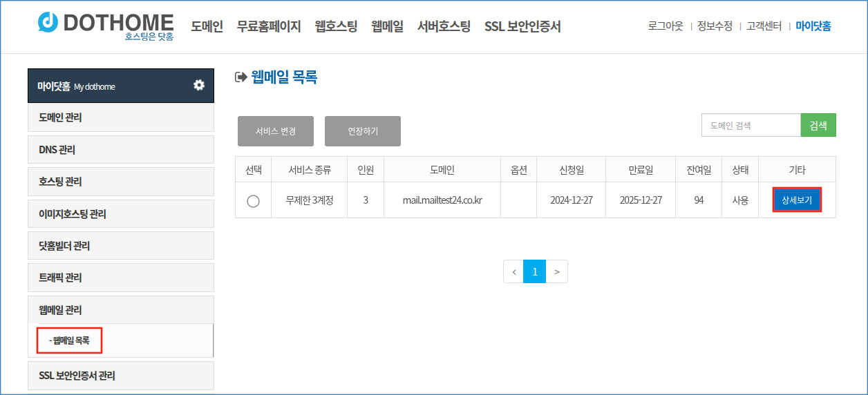Viewport: 868px width, 395px height.
Task: Expand 호스팅 관리 in sidebar
Action: click(x=121, y=182)
